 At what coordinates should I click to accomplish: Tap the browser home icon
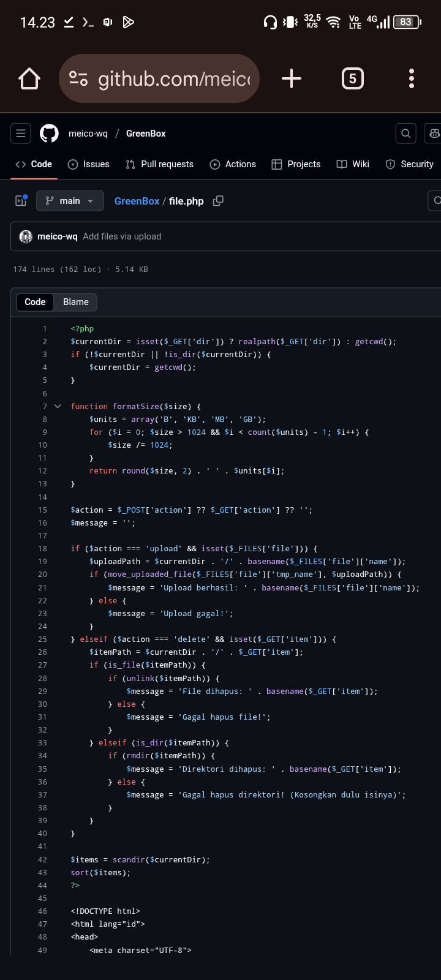[29, 79]
